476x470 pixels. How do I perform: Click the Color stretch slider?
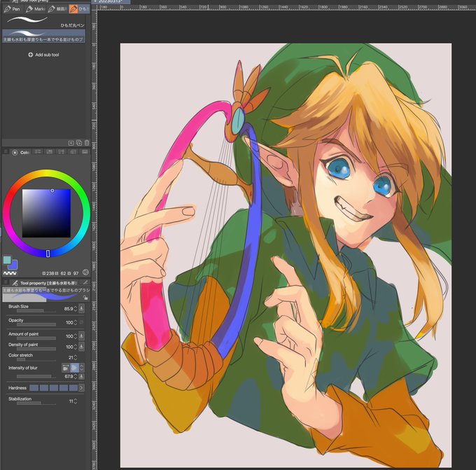tap(36, 360)
